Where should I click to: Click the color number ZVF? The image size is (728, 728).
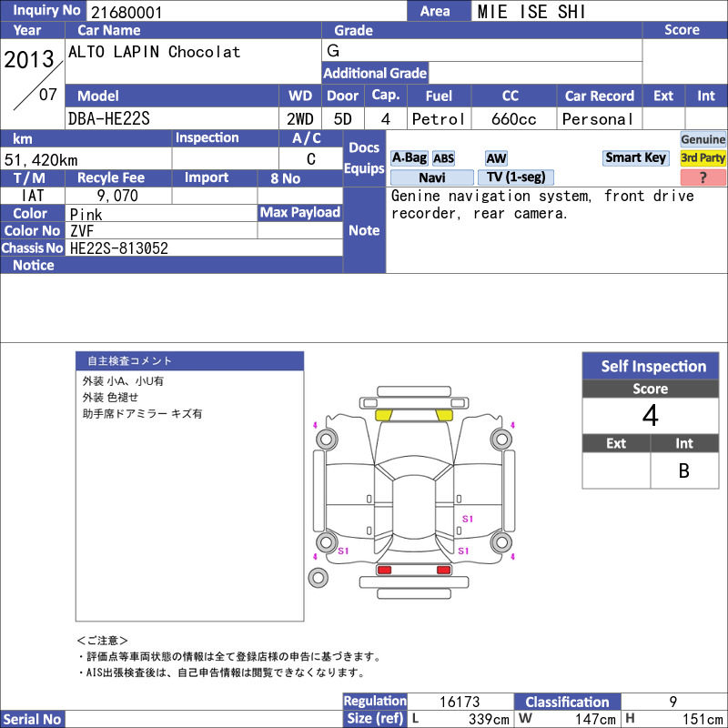tap(82, 231)
